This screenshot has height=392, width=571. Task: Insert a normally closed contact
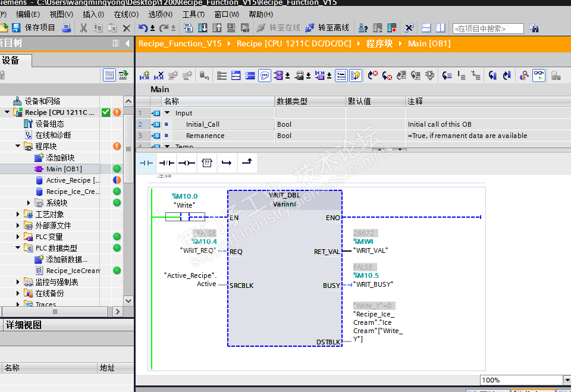166,162
